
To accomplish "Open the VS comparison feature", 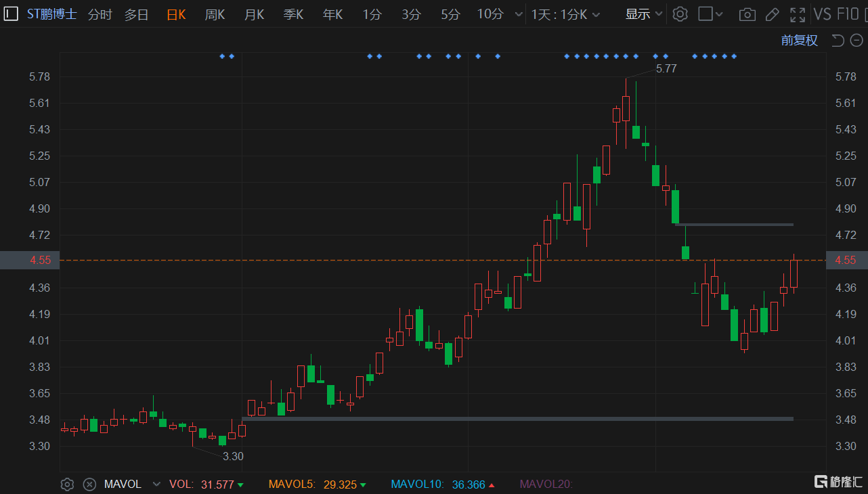I will (x=822, y=14).
